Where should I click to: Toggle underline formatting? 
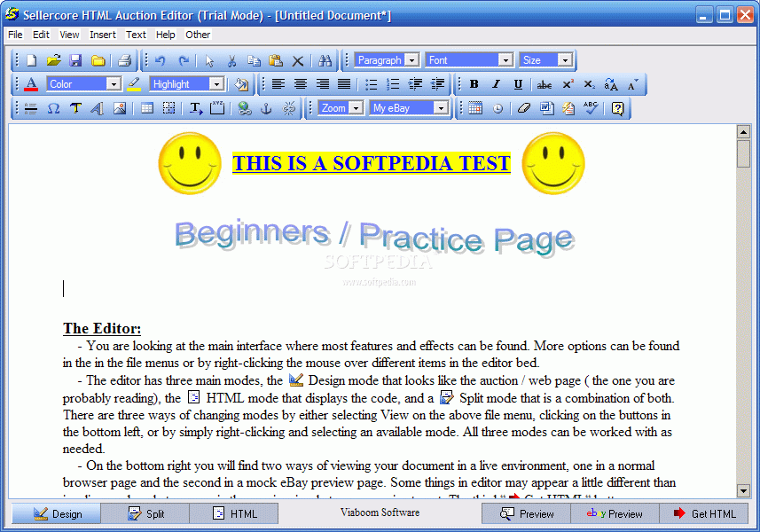coord(518,84)
